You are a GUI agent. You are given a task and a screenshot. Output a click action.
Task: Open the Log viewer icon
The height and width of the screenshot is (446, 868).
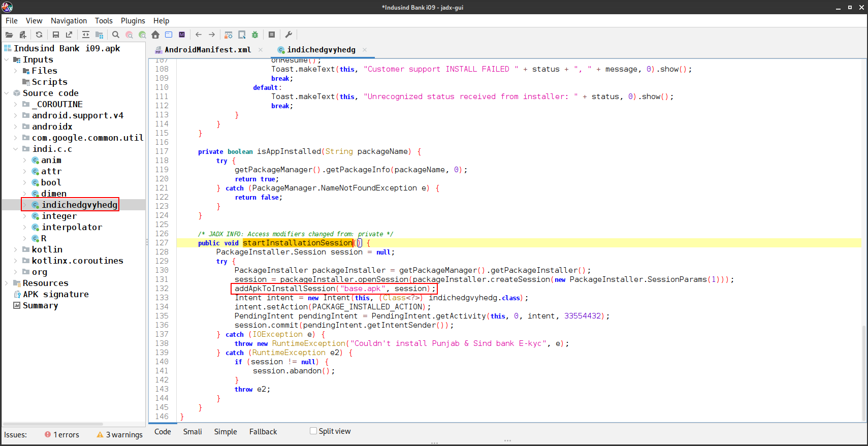[272, 35]
